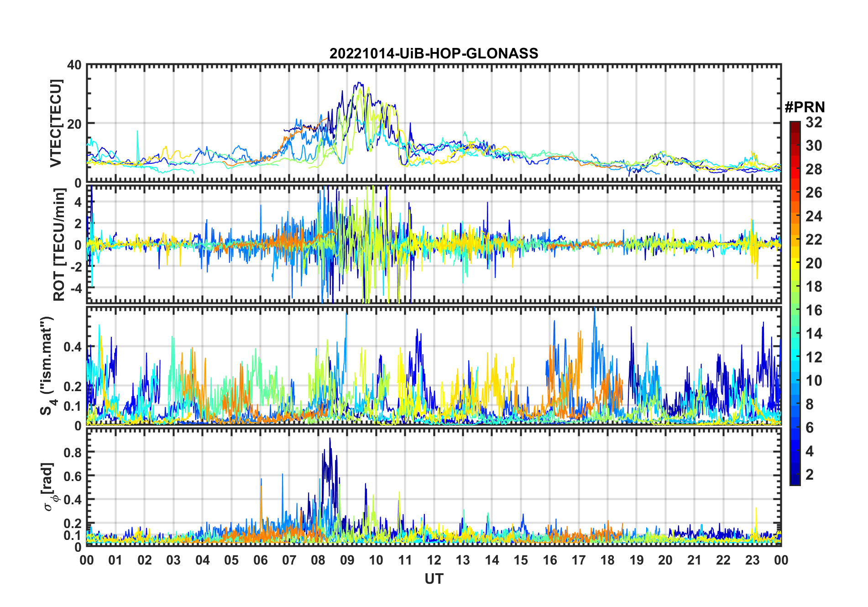Click the σφ[rad] y-axis label
Screen dimensions: 868x607
pos(49,487)
